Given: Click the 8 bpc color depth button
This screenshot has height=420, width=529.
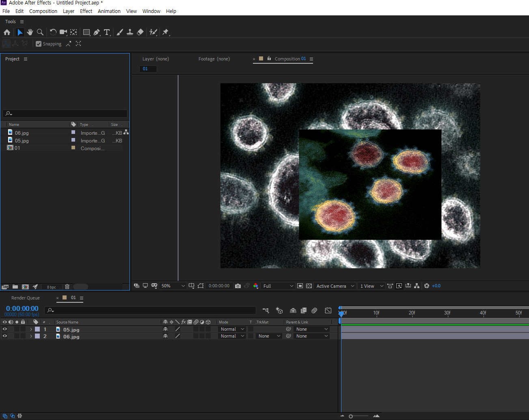Looking at the screenshot, I should (x=52, y=287).
